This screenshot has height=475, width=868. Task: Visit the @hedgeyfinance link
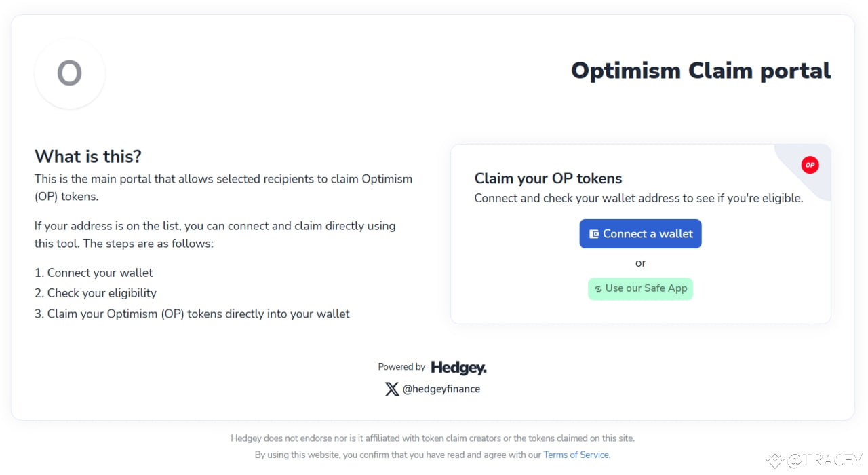[441, 389]
